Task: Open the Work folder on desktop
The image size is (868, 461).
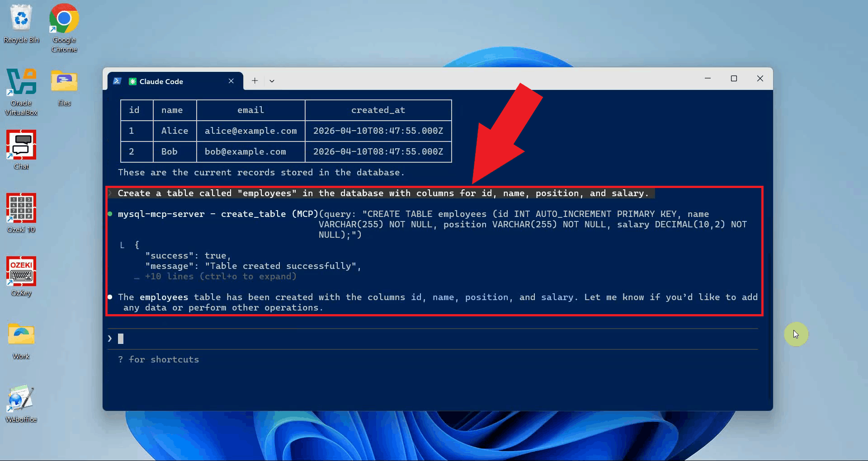Action: 21,341
